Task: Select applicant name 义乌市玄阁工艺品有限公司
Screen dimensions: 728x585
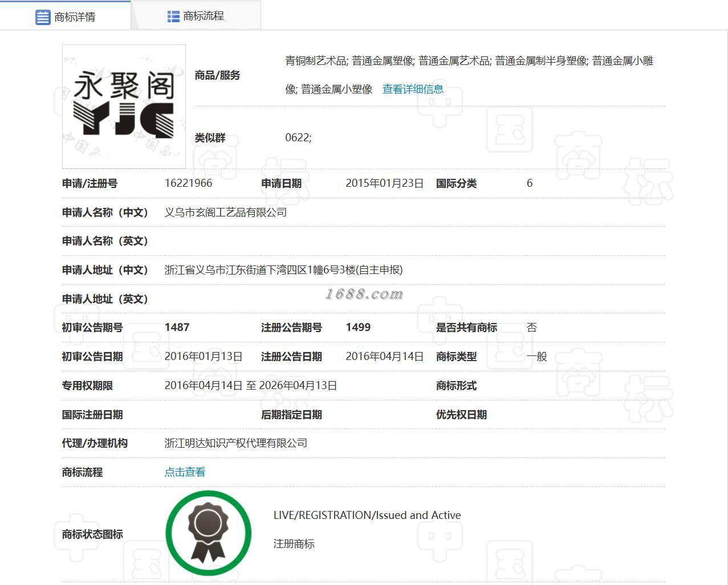Action: click(226, 212)
